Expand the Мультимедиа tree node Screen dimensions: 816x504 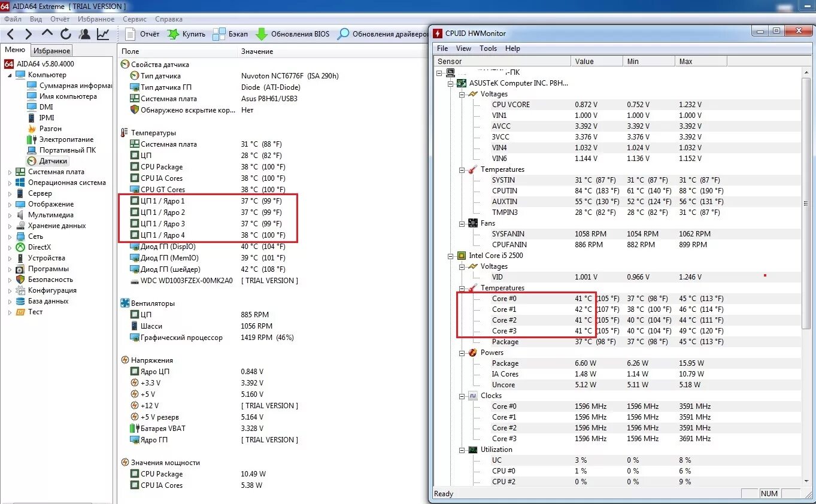[10, 215]
